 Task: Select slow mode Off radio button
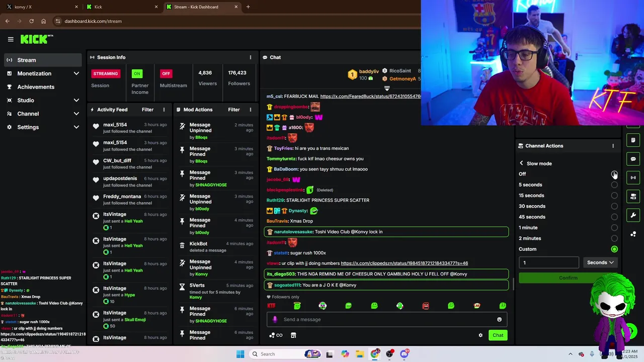(x=614, y=174)
